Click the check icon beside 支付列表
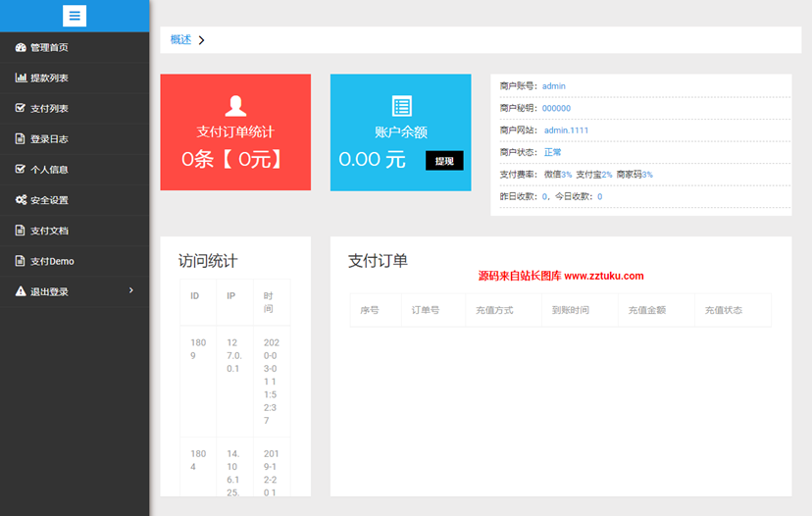812x516 pixels. 21,108
